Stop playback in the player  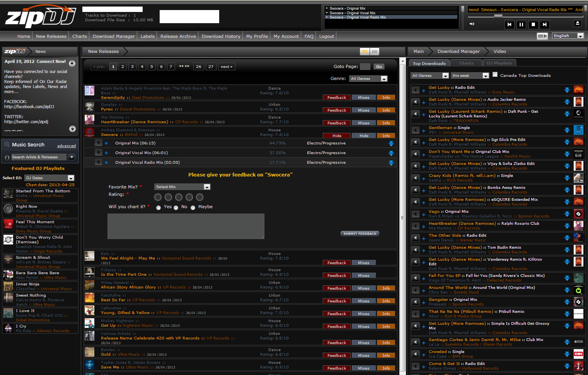(x=533, y=24)
